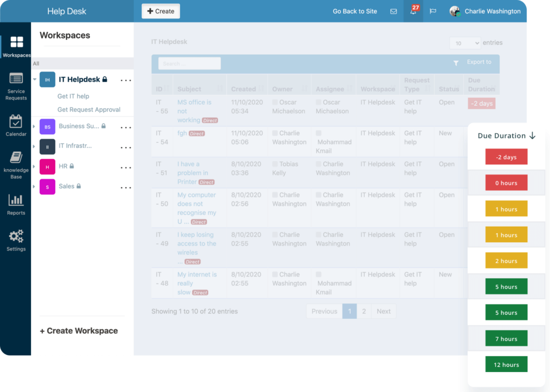Open notifications bell with 27 badge
Screen dimensions: 550x392
click(414, 11)
